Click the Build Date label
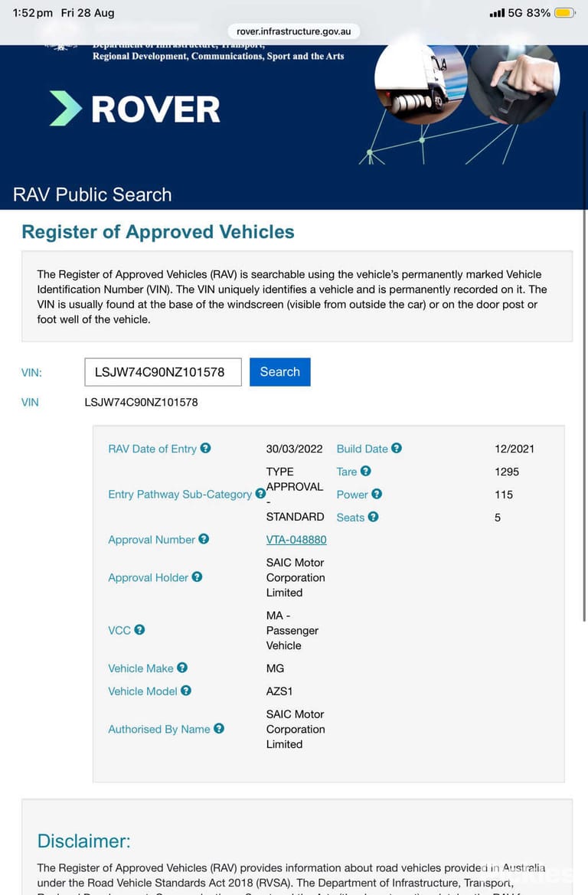The height and width of the screenshot is (895, 588). pyautogui.click(x=362, y=449)
